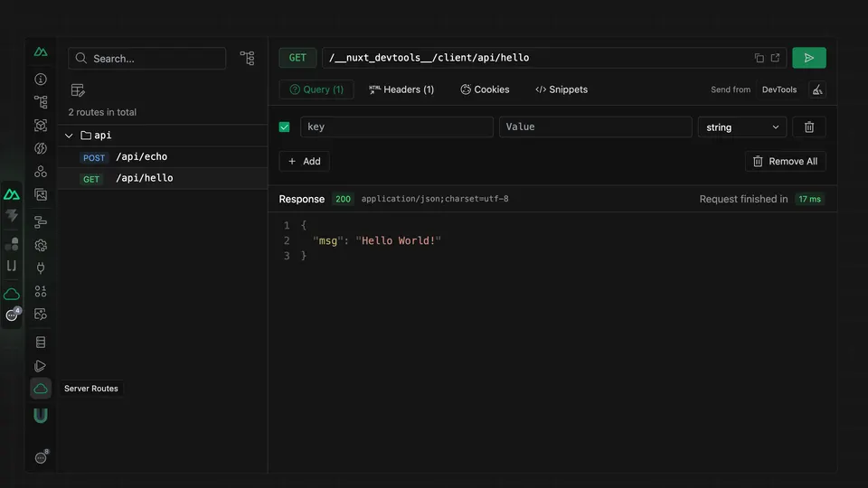
Task: Uncheck the query parameter checkbox
Action: [285, 127]
